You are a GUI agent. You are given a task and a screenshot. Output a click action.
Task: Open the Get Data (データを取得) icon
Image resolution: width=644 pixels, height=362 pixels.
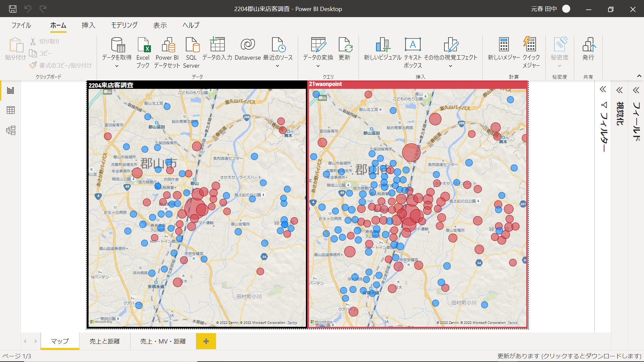point(117,45)
